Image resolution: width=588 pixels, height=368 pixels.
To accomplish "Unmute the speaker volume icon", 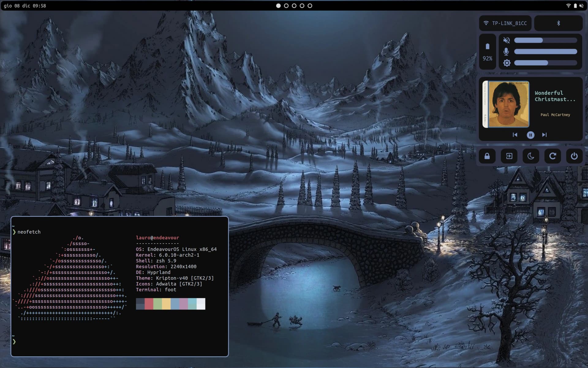I will pyautogui.click(x=507, y=40).
